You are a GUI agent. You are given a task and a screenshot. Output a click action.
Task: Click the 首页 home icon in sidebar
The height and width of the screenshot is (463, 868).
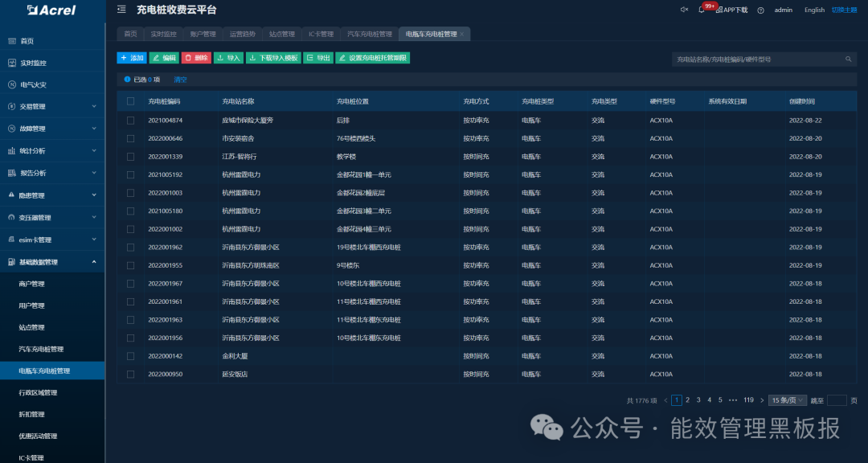[x=11, y=41]
